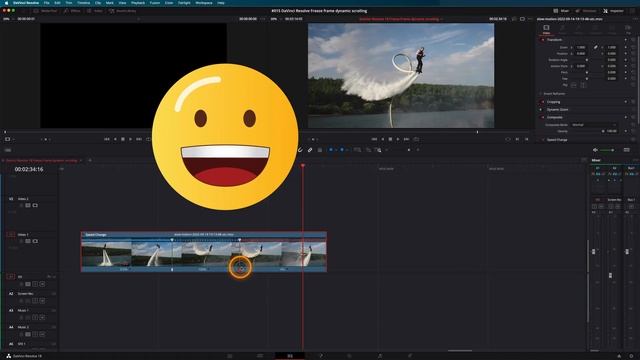The height and width of the screenshot is (360, 640).
Task: Open the Composite Mode dropdown
Action: pyautogui.click(x=594, y=124)
